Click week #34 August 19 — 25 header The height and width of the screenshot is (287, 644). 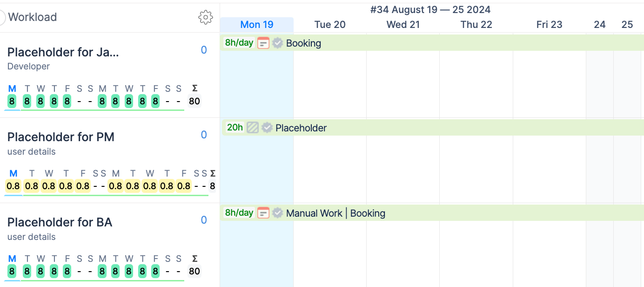pos(430,10)
